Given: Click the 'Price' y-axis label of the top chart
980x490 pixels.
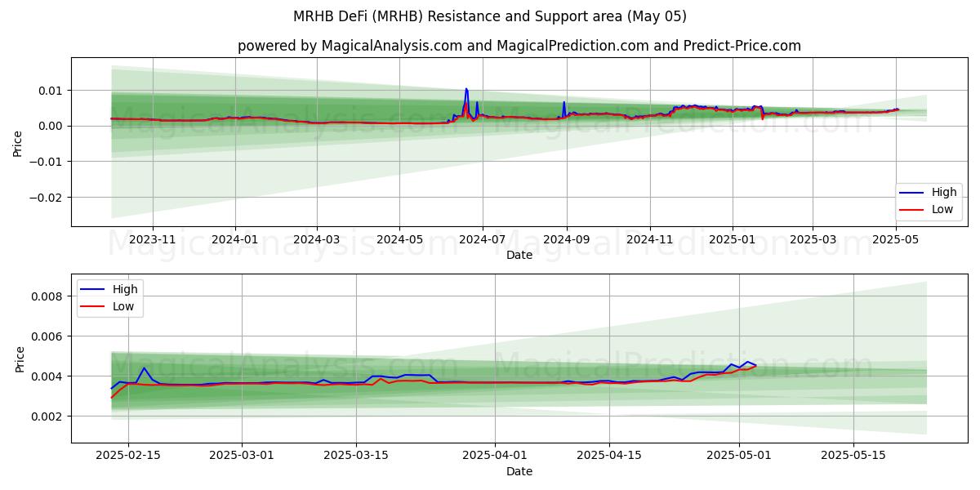Looking at the screenshot, I should coord(18,141).
